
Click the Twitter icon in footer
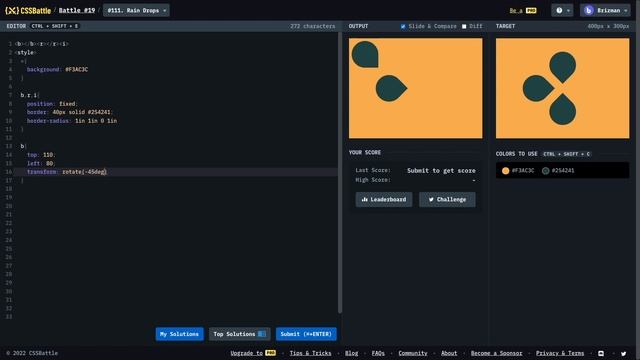click(623, 353)
